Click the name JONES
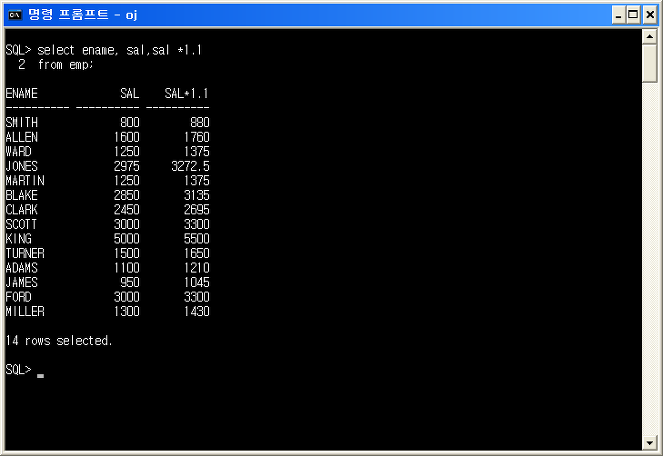Image resolution: width=663 pixels, height=456 pixels. 22,166
